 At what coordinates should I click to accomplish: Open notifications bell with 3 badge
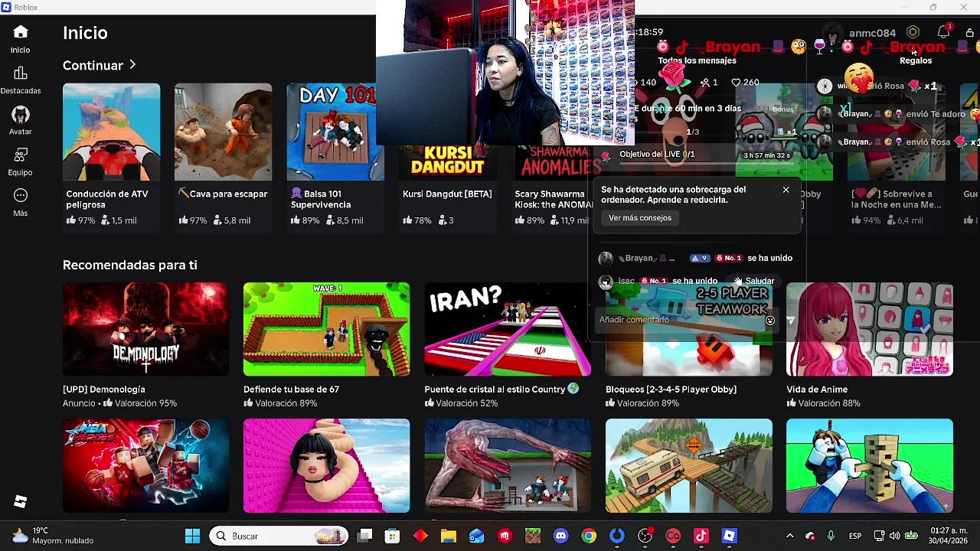943,32
